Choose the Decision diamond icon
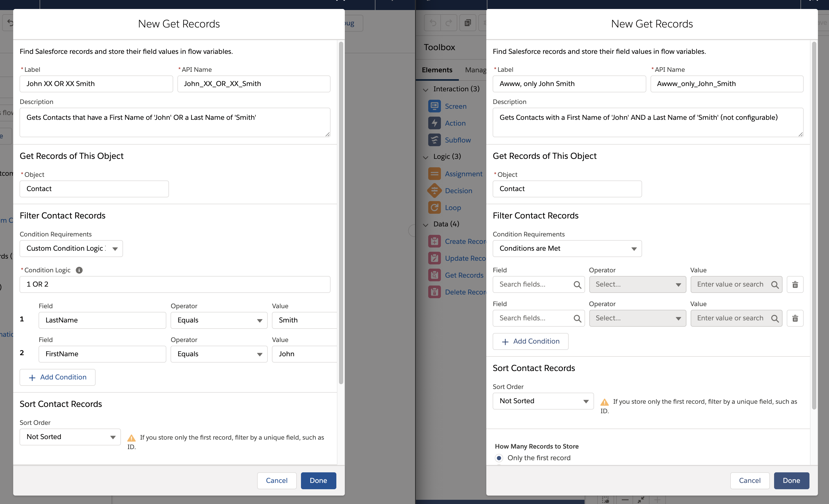Viewport: 829px width, 504px height. point(434,191)
